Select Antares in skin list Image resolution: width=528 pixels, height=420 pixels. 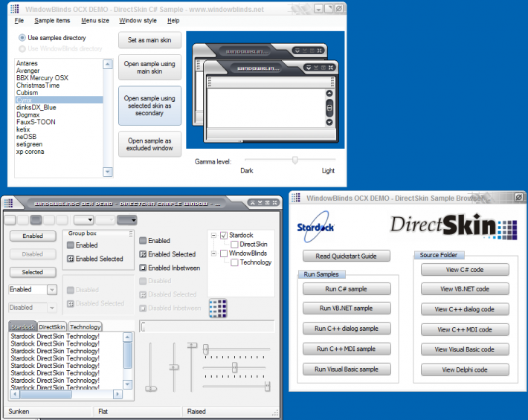pyautogui.click(x=59, y=63)
